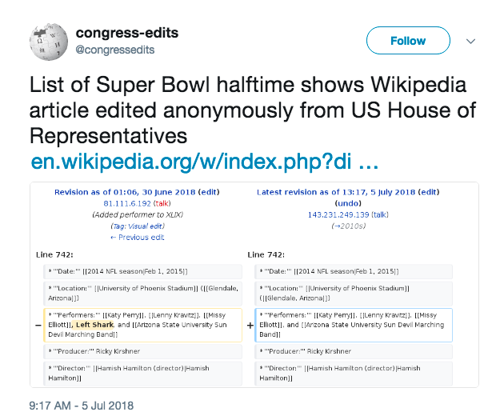Open the talk page for 143.231.249.139
This screenshot has height=420, width=504.
[x=380, y=214]
